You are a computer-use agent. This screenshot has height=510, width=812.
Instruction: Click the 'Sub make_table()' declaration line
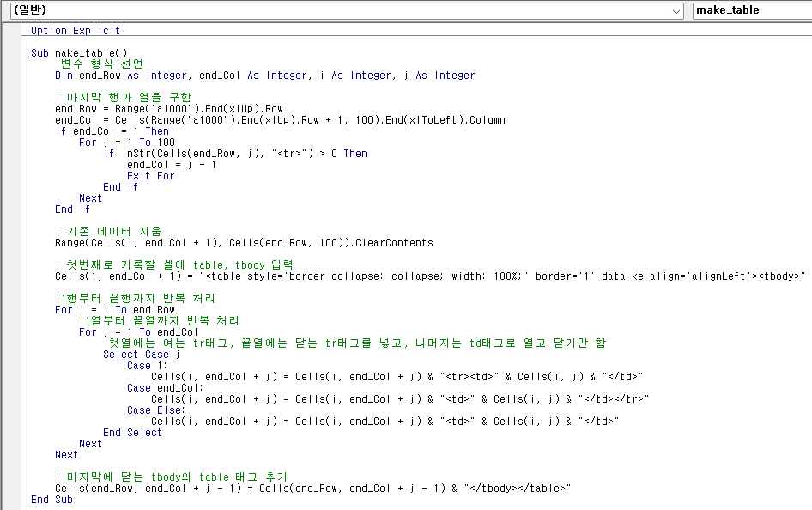79,53
